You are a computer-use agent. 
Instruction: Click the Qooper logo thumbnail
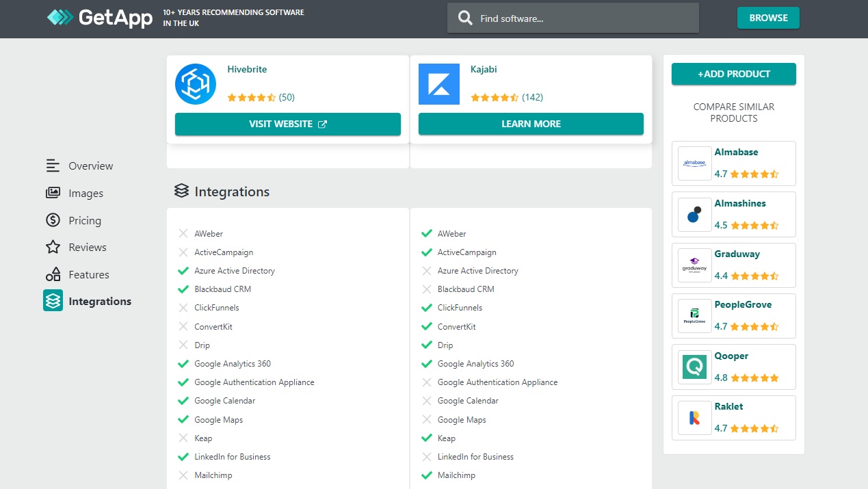(x=695, y=367)
